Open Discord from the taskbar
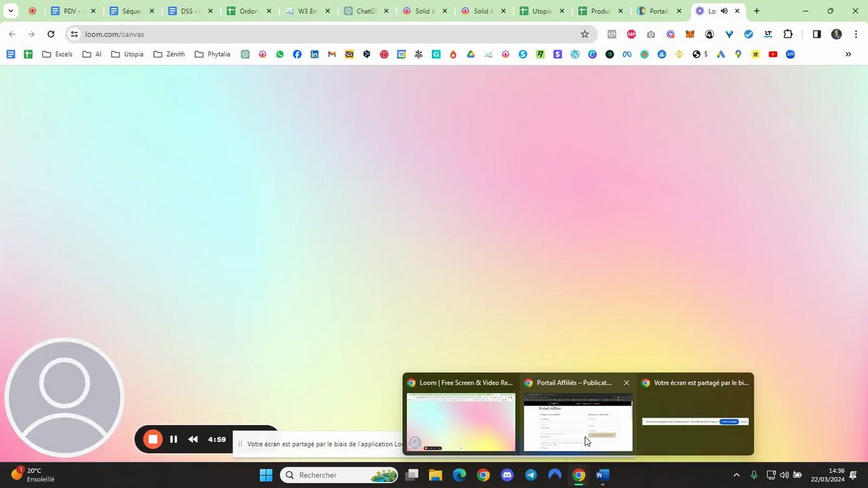The image size is (868, 488). point(507,475)
